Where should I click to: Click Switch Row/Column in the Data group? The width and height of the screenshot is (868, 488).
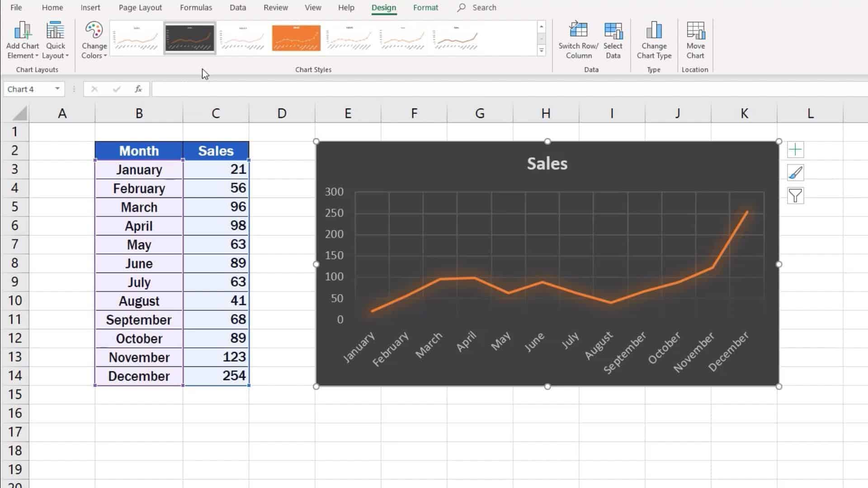[x=578, y=38]
